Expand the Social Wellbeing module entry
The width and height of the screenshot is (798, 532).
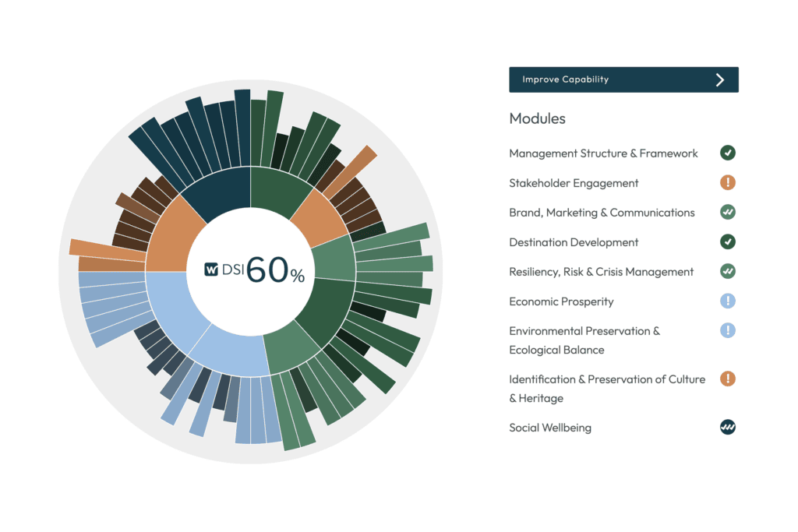pos(550,427)
